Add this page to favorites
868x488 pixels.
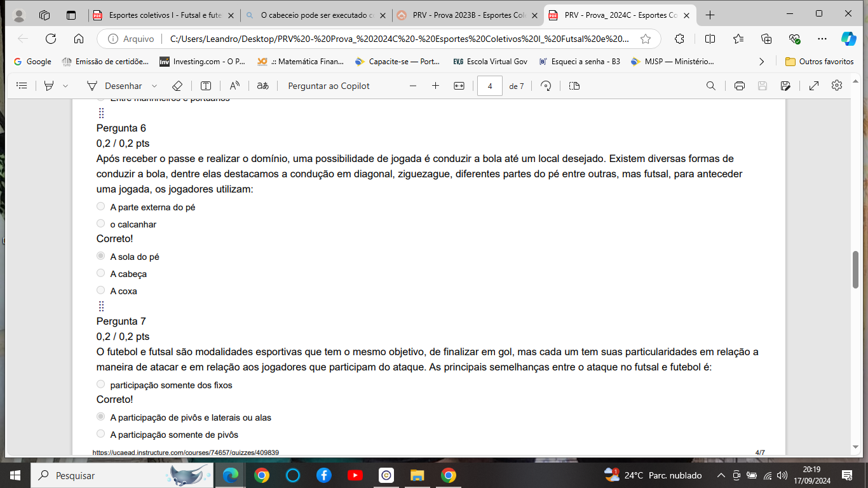point(646,39)
